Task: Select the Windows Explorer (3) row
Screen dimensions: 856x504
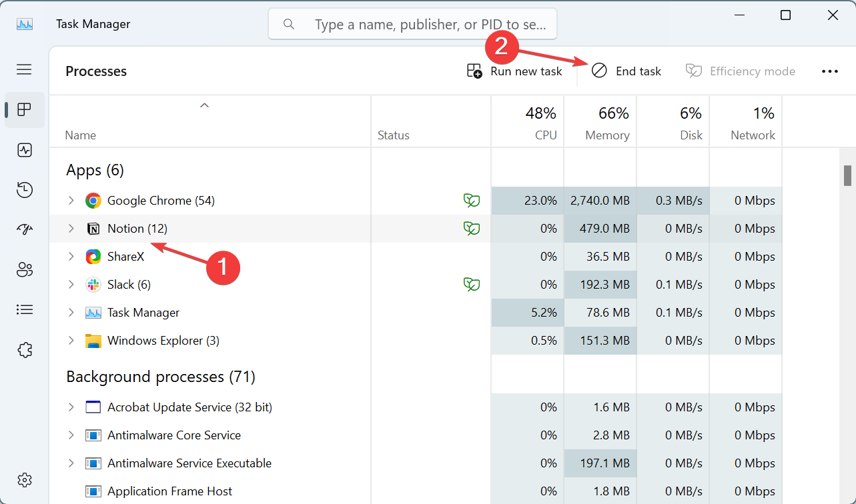Action: 416,341
